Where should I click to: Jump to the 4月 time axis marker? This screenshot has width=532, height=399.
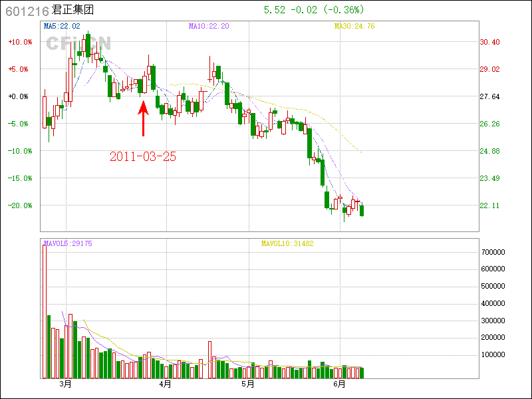click(x=165, y=384)
